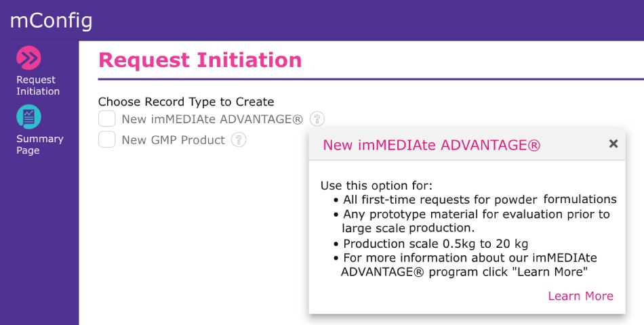Click the 'Choose Record Type to Create' text
Image resolution: width=644 pixels, height=325 pixels.
(186, 102)
